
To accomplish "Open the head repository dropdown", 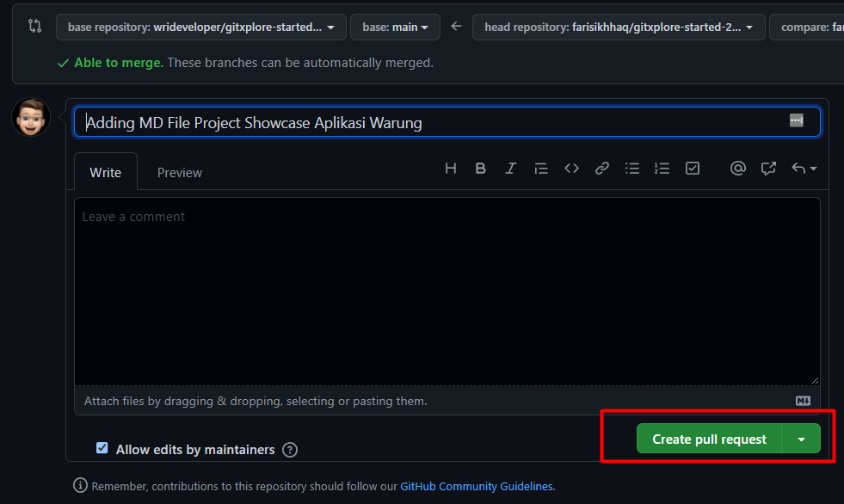I will pyautogui.click(x=619, y=27).
